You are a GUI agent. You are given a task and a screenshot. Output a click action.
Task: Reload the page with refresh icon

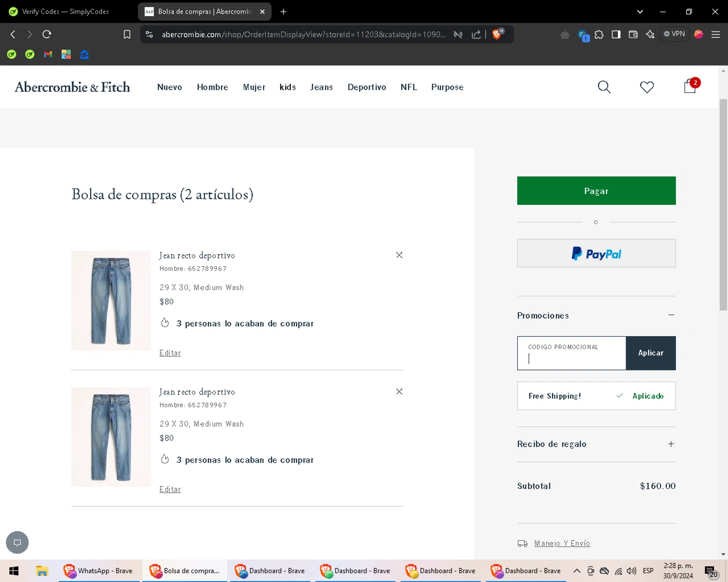pyautogui.click(x=47, y=34)
